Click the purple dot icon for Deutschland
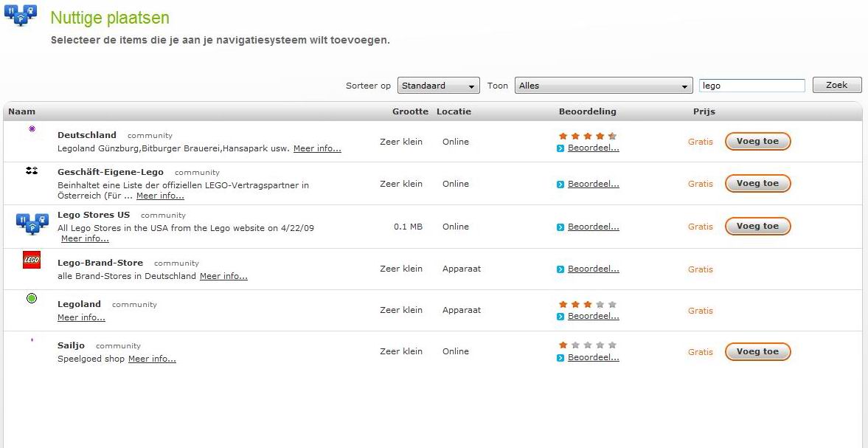The width and height of the screenshot is (868, 448). pyautogui.click(x=32, y=128)
